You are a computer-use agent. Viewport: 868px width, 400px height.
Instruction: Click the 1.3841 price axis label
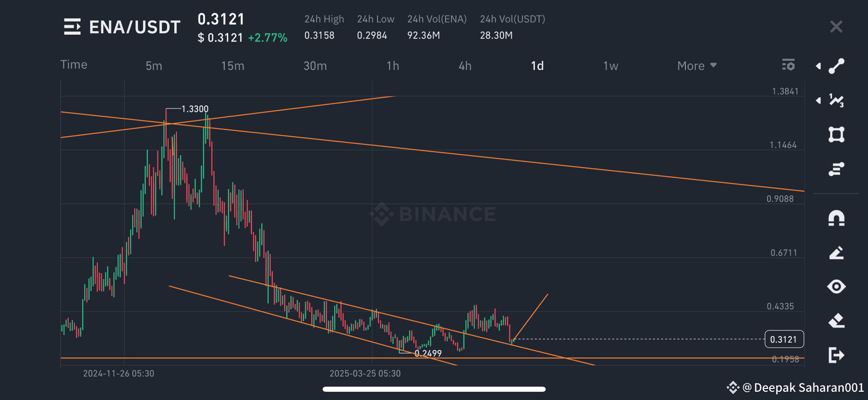click(x=785, y=91)
